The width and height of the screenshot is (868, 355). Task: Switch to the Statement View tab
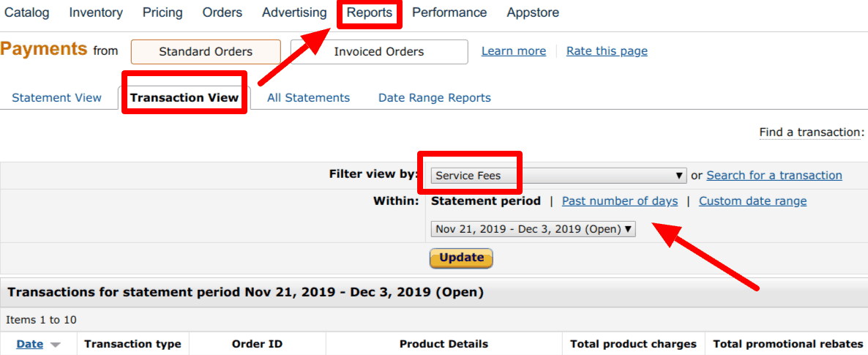(x=57, y=97)
